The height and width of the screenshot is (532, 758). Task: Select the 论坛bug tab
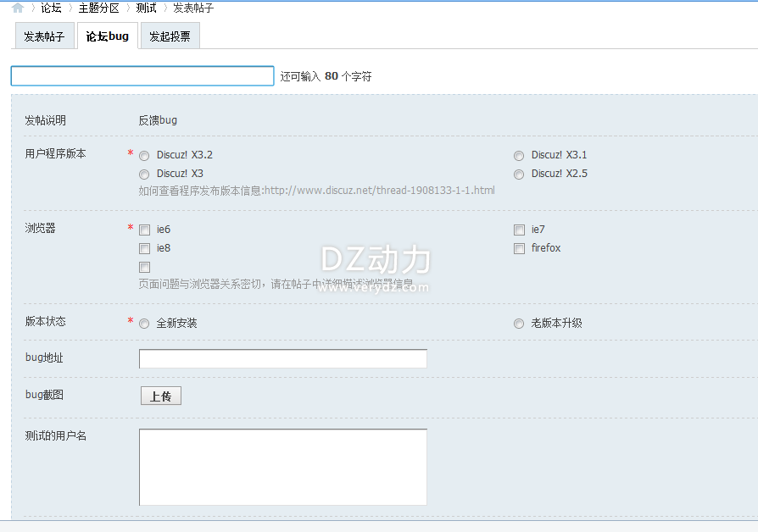[x=107, y=36]
